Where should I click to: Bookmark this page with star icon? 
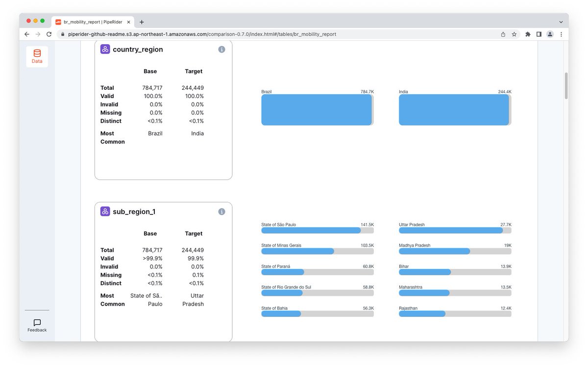click(x=514, y=34)
